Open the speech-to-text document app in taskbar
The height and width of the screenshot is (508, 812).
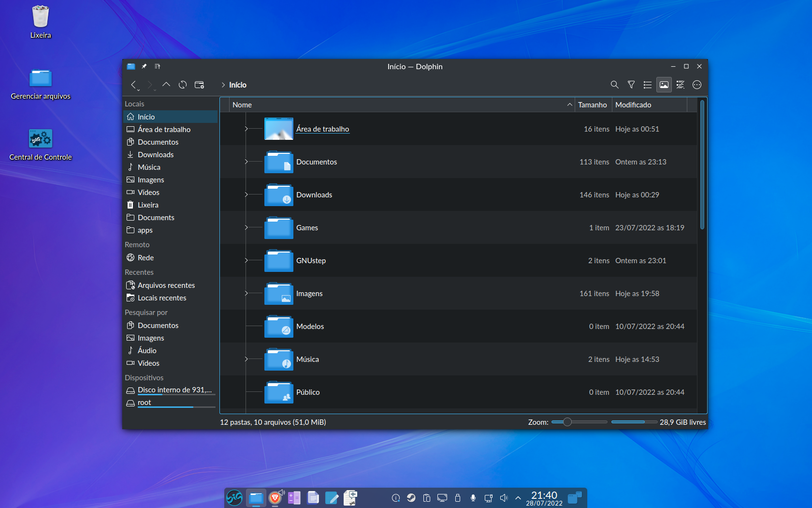[x=350, y=497]
